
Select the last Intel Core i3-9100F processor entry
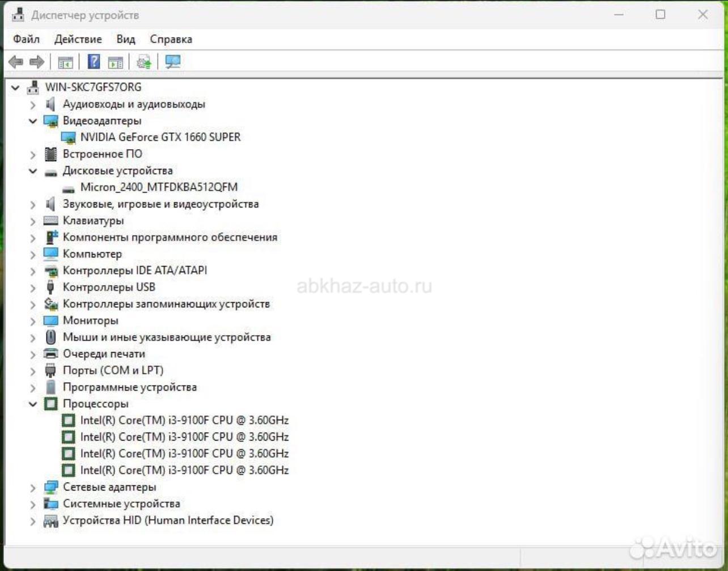pyautogui.click(x=184, y=470)
